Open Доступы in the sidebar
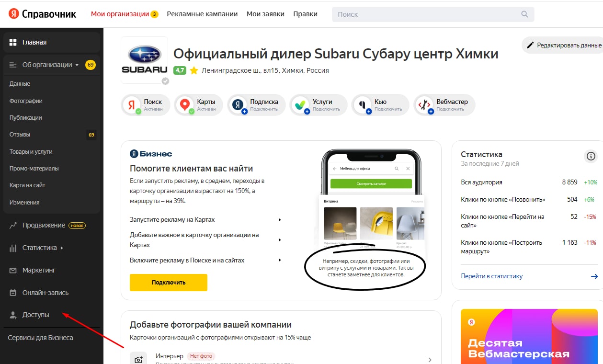This screenshot has height=364, width=603. (35, 315)
